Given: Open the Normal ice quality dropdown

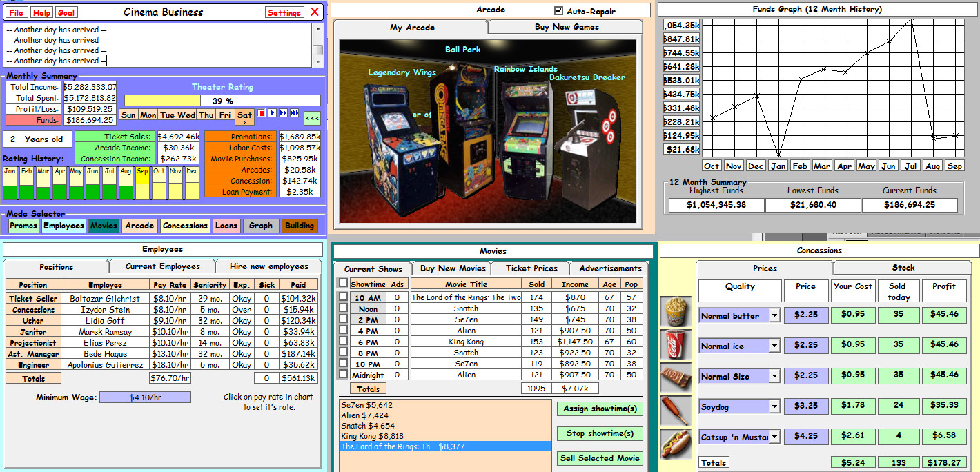Looking at the screenshot, I should point(774,346).
